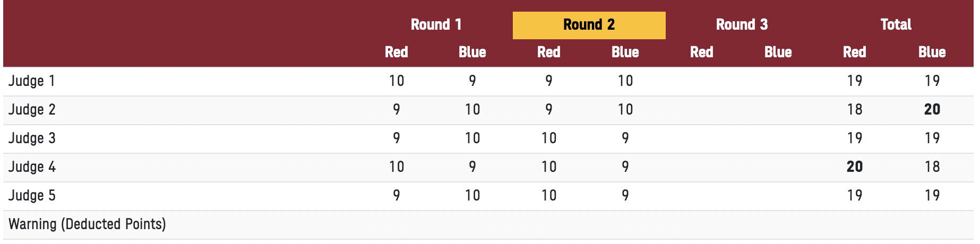Viewport: 980px width, 244px height.
Task: Click Judge 4's Blue total of 18
Action: [x=932, y=167]
